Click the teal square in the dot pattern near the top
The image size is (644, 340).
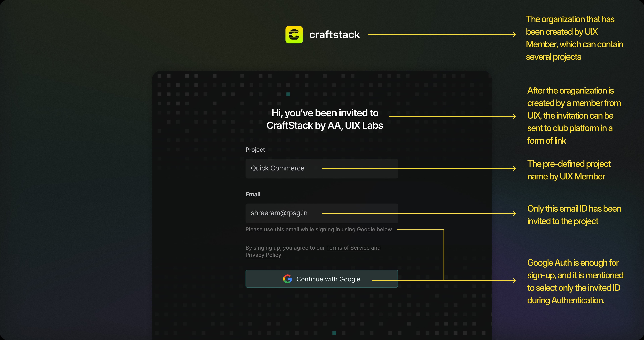288,94
